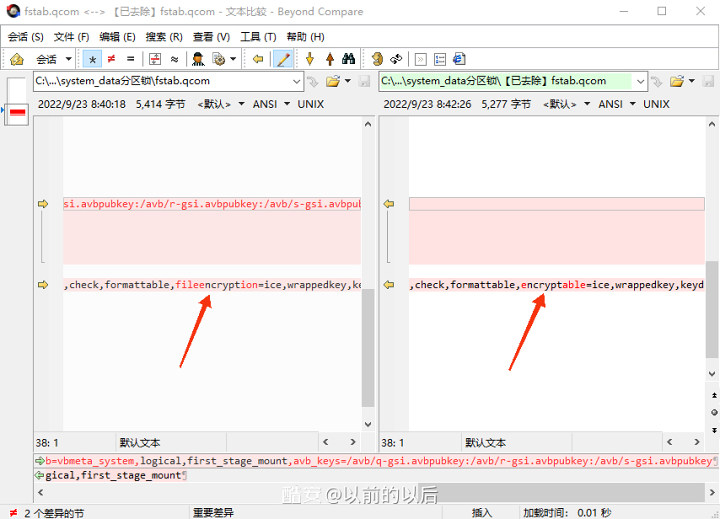720x519 pixels.
Task: Click the left pane save disk icon
Action: pos(365,81)
